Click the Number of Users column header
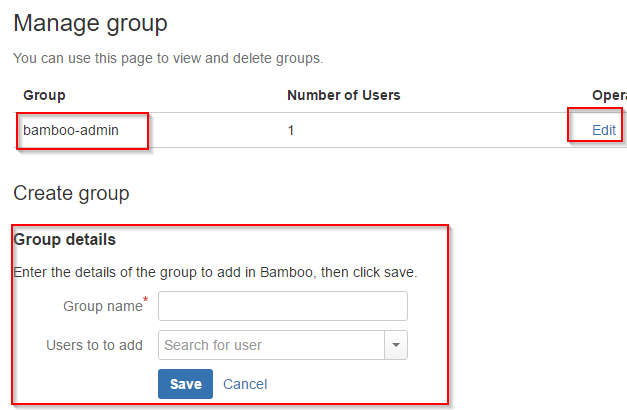 (344, 95)
